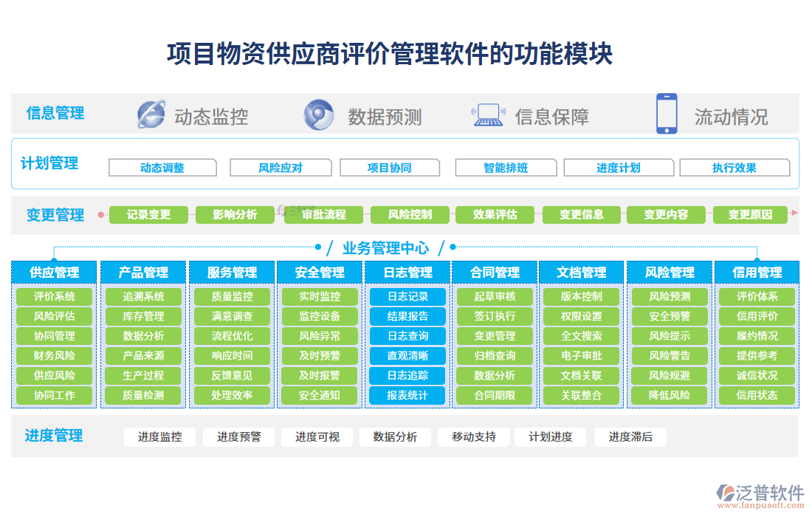The width and height of the screenshot is (812, 517).
Task: Select the 数据预测 sphere icon
Action: pos(317,114)
